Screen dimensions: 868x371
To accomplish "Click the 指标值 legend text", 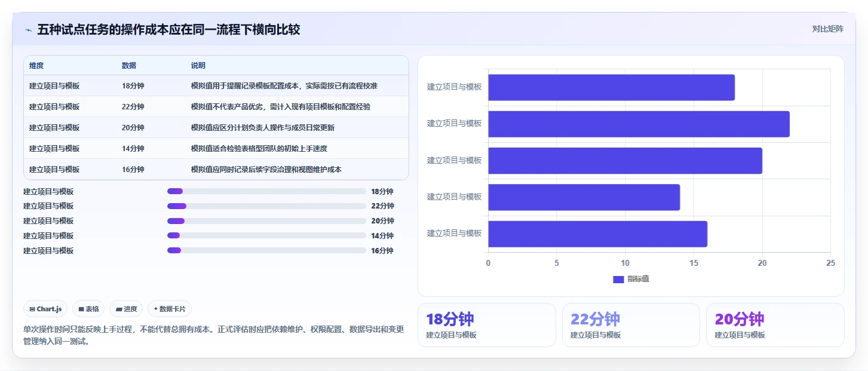I will click(638, 280).
